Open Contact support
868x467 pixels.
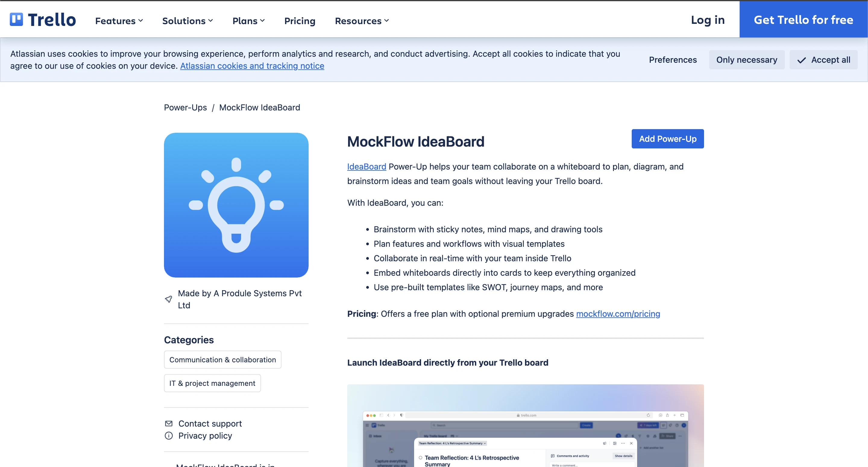210,424
